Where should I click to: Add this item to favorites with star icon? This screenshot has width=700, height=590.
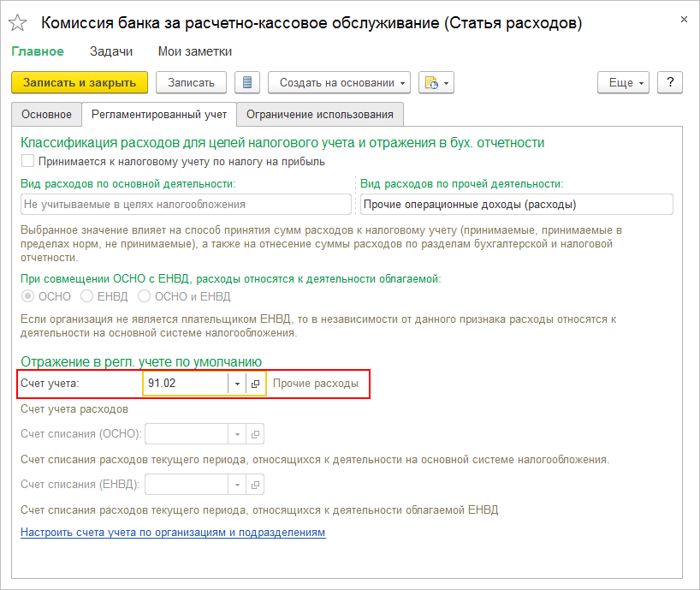point(18,23)
